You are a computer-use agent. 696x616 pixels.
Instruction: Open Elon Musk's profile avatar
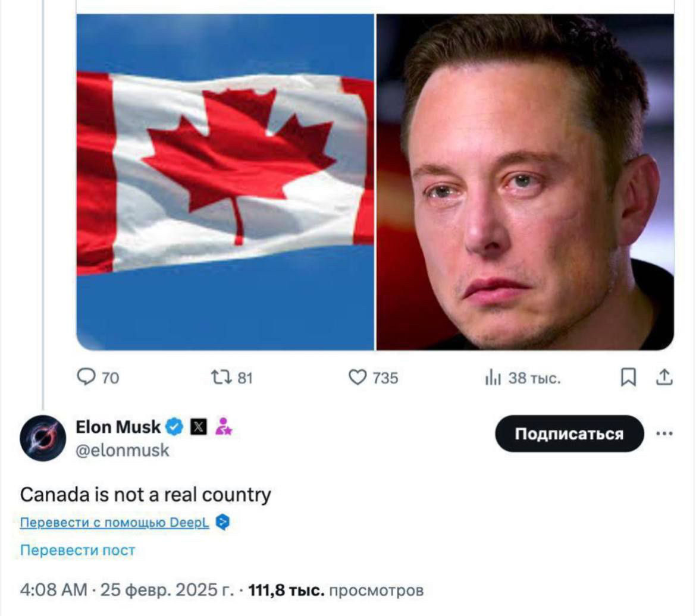[43, 438]
